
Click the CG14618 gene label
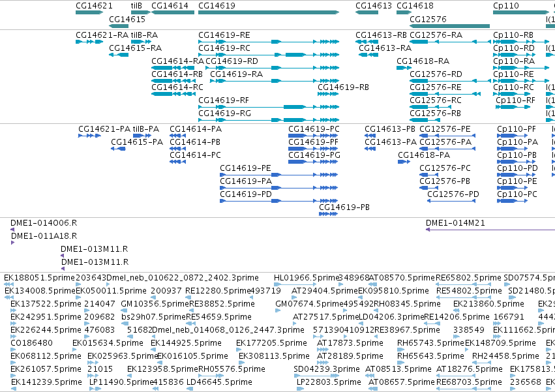(x=415, y=6)
